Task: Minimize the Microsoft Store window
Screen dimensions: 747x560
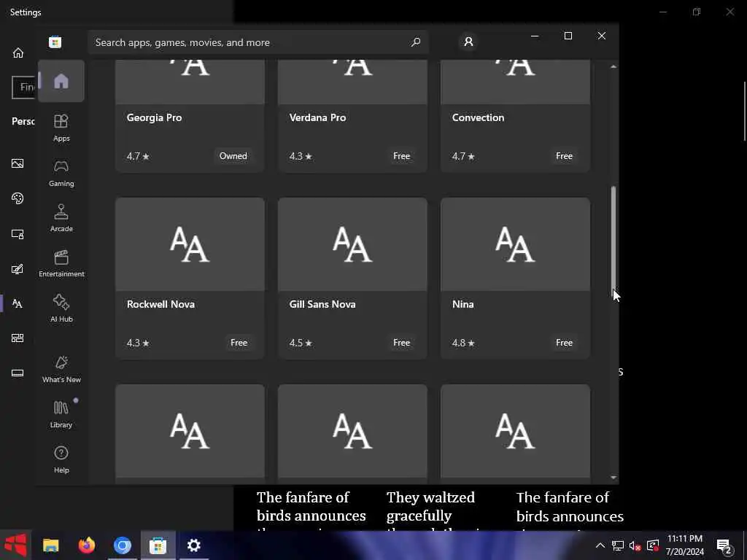Action: click(535, 36)
